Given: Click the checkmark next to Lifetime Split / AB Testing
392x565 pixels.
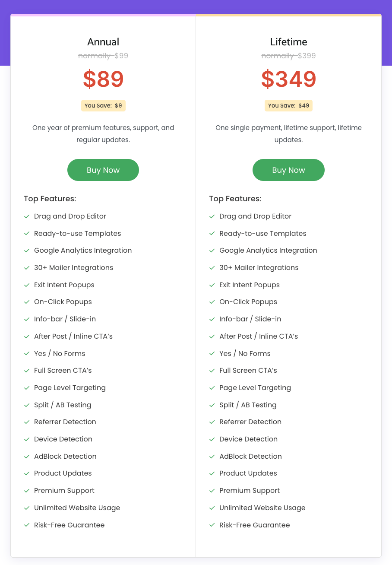Looking at the screenshot, I should pos(212,405).
